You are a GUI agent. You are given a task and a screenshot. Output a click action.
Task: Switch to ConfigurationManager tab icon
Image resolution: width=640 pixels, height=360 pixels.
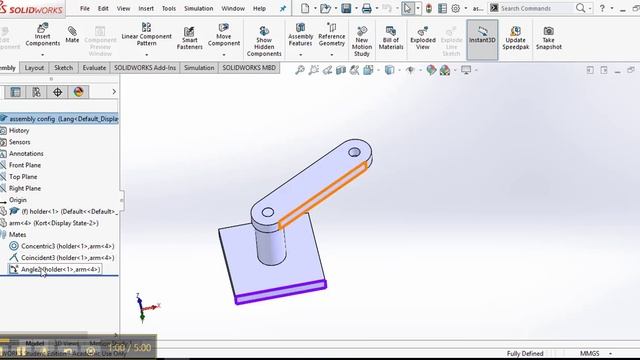coord(36,92)
